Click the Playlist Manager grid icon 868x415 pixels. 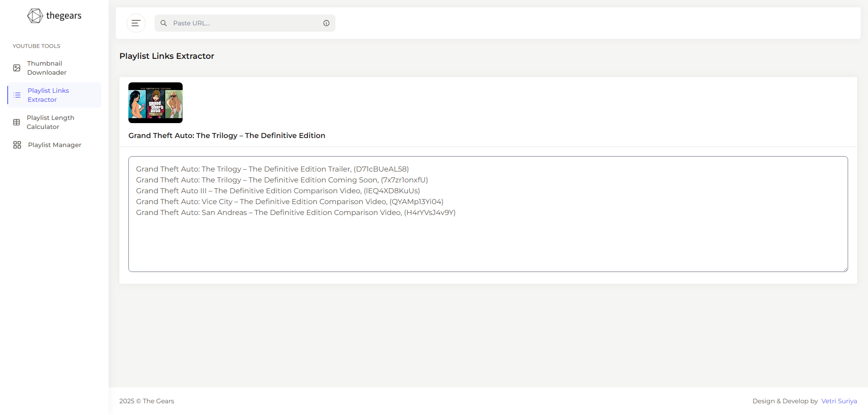(x=17, y=145)
